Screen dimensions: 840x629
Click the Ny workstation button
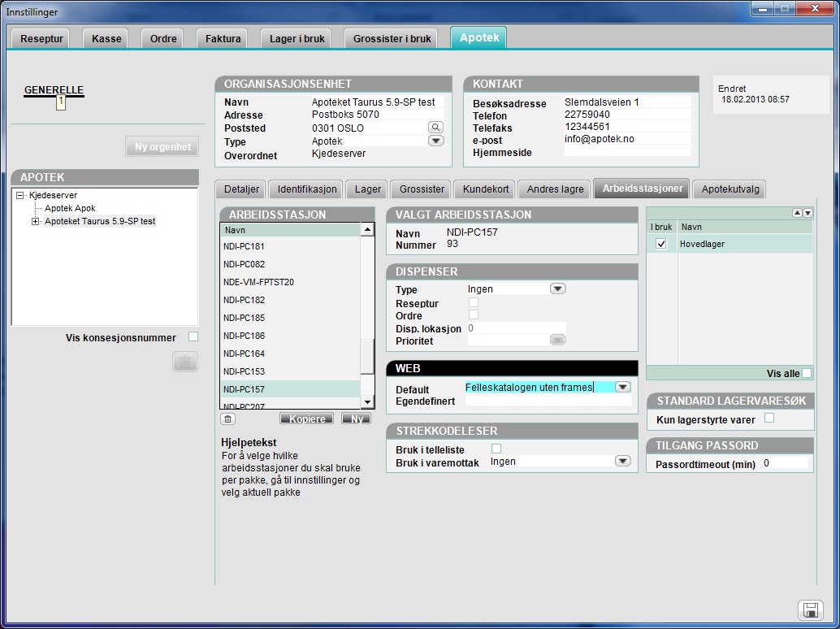click(356, 419)
